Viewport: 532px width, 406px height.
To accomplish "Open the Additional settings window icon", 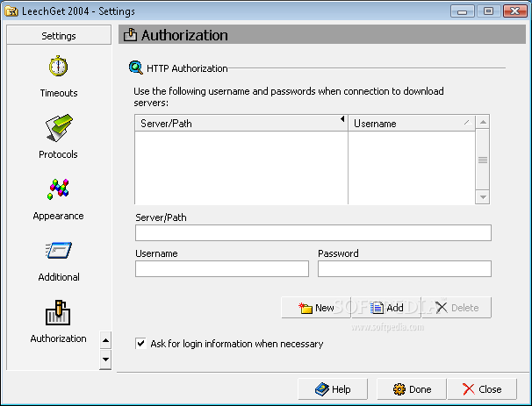I will click(59, 250).
